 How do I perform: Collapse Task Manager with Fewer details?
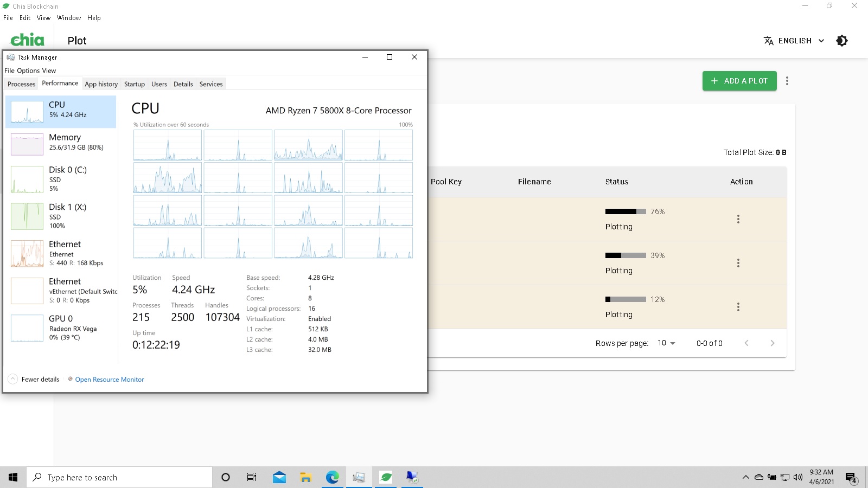coord(34,380)
